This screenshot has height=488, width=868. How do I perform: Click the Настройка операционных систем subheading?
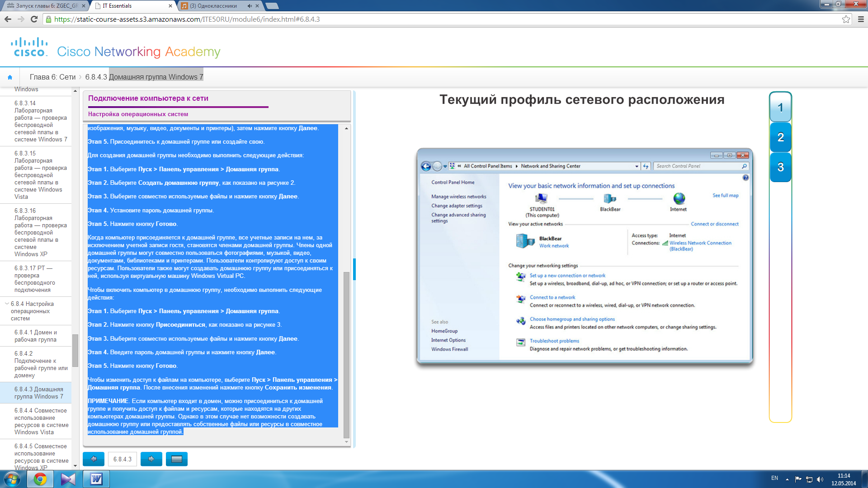[138, 114]
